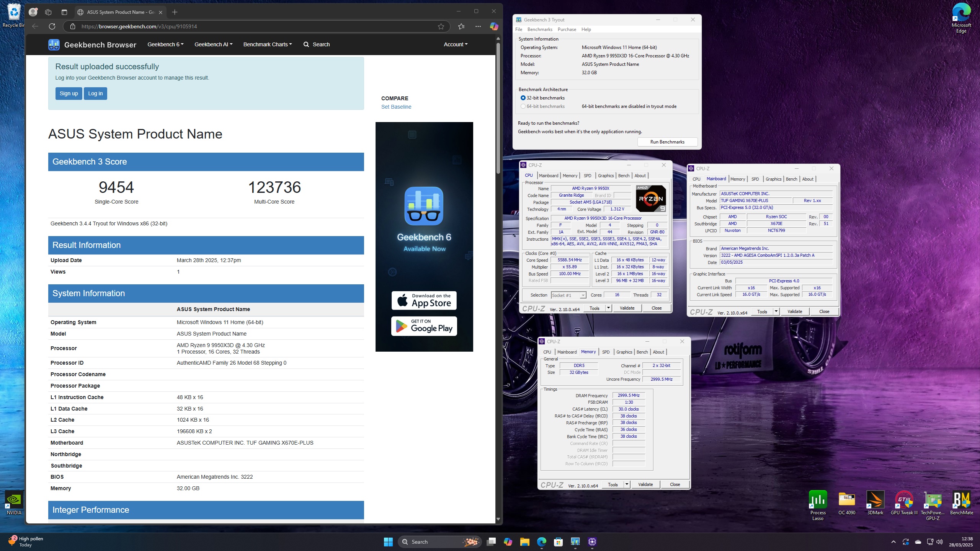Expand the Geekbench AI dropdown menu
Image resolution: width=980 pixels, height=551 pixels.
[213, 44]
